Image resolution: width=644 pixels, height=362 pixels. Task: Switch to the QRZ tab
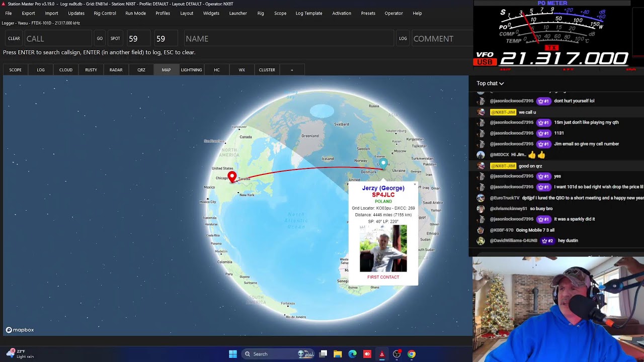point(141,70)
